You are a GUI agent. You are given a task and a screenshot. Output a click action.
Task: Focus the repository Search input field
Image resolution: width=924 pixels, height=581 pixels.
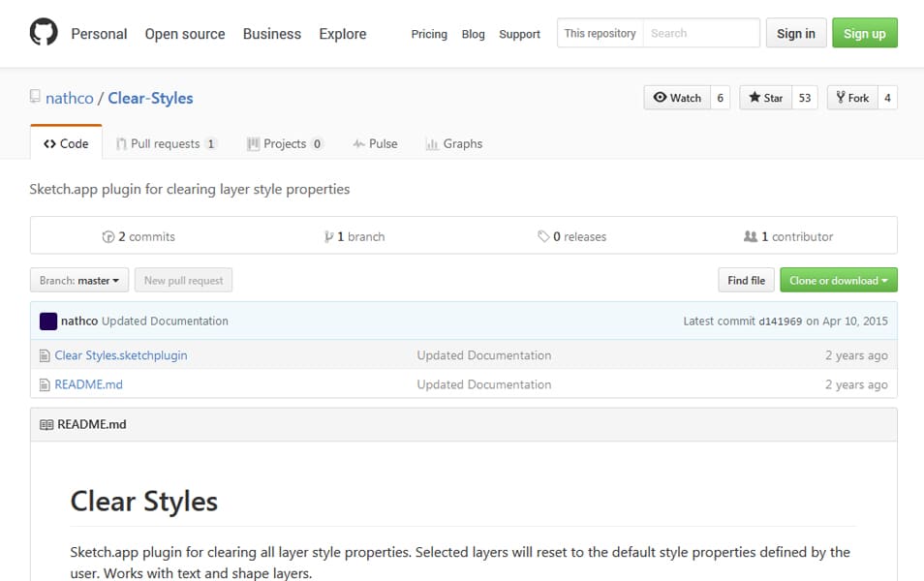click(701, 33)
